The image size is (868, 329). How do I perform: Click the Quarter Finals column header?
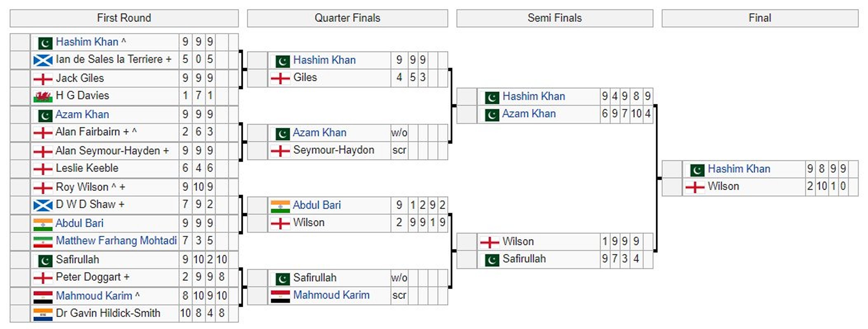point(347,18)
